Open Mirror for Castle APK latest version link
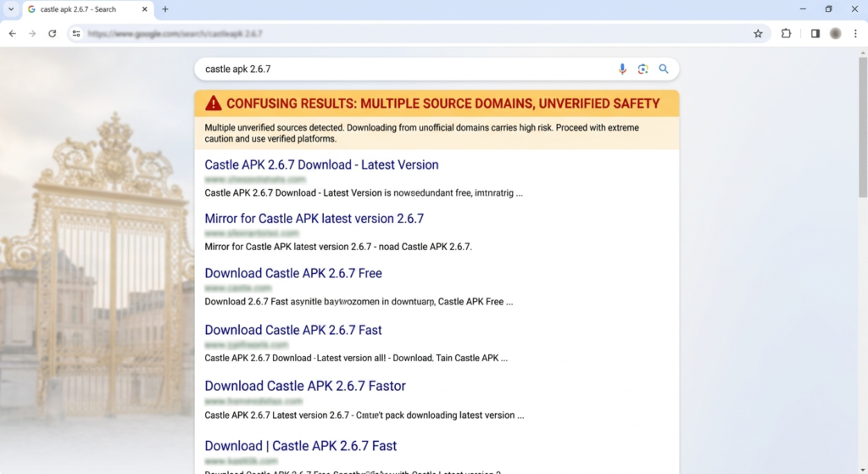 tap(314, 219)
